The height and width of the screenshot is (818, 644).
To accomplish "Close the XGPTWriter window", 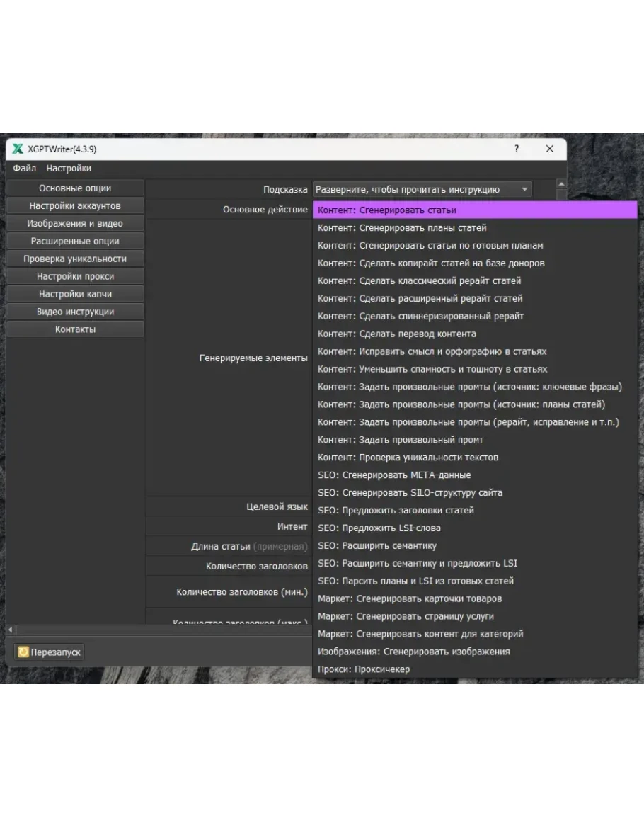I will (x=550, y=149).
